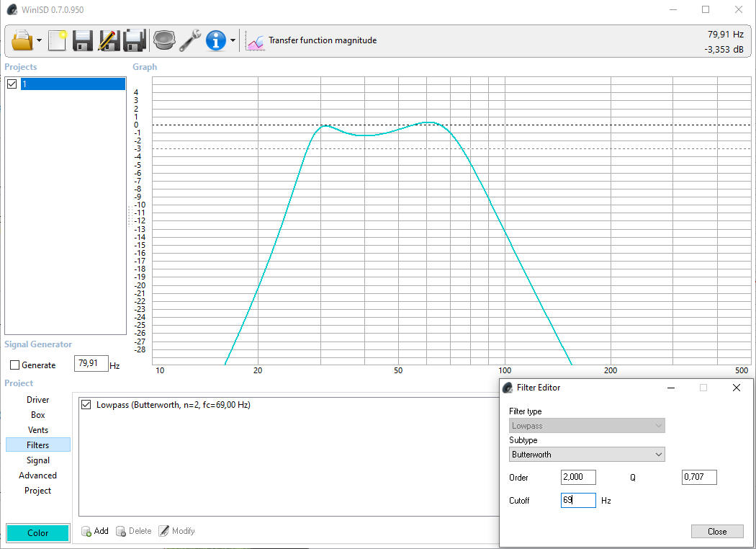This screenshot has height=549, width=756.
Task: Uncheck project 1 in the Projects list
Action: tap(12, 84)
